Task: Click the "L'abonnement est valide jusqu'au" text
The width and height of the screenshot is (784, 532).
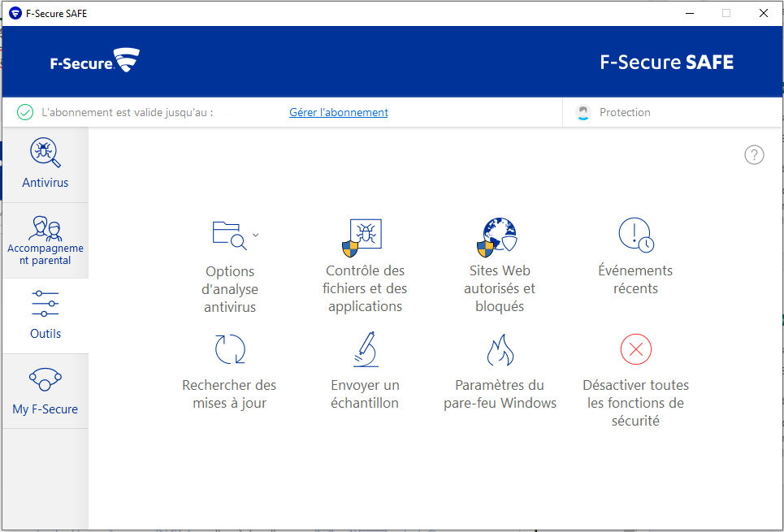Action: coord(128,113)
